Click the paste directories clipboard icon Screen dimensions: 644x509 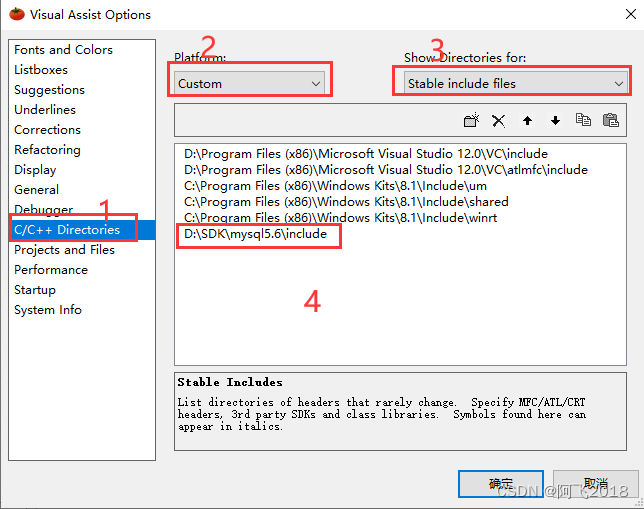611,120
